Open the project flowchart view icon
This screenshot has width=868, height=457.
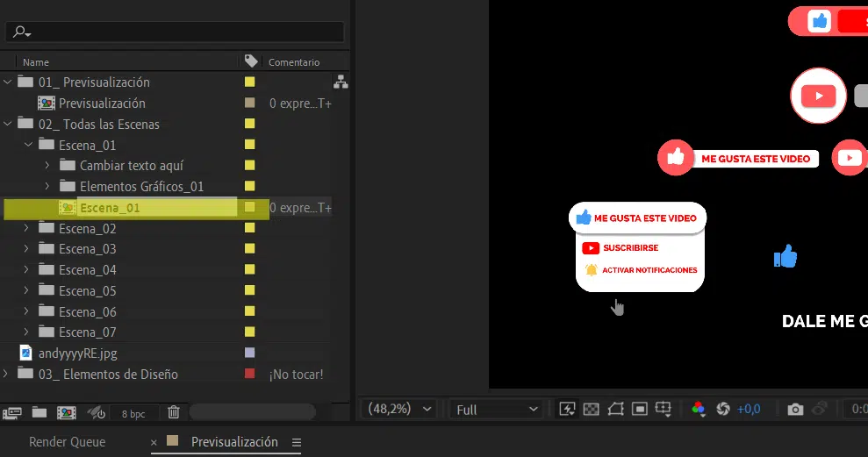[x=341, y=82]
